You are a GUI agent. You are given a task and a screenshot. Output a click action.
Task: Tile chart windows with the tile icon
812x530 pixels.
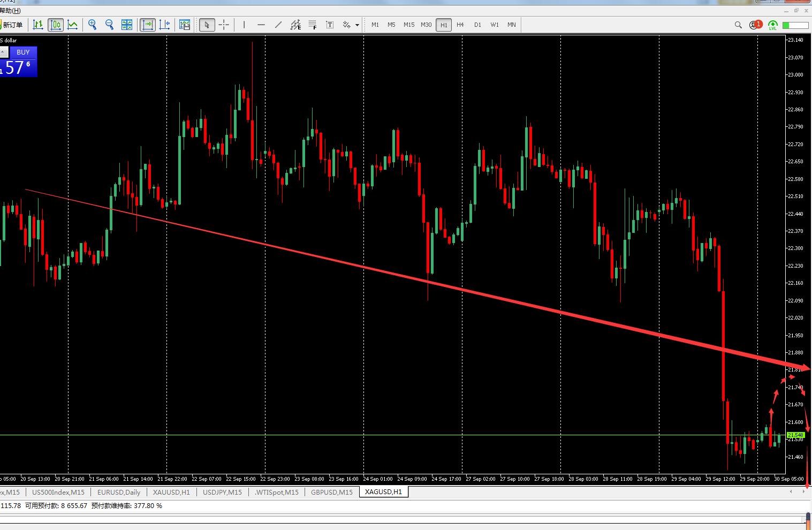[x=127, y=25]
